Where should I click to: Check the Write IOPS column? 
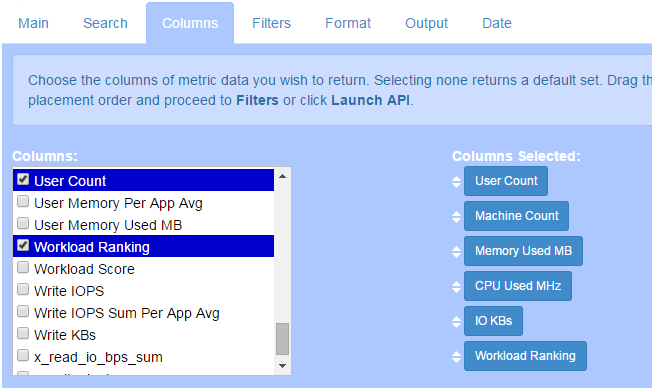(x=23, y=289)
